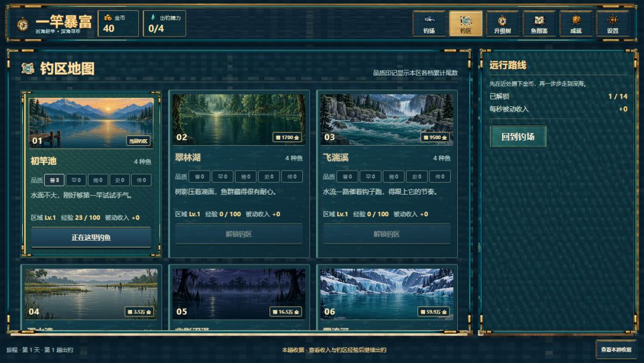Select the 飞湍溪 waterfall thumbnail
This screenshot has width=644, height=363.
[x=386, y=119]
